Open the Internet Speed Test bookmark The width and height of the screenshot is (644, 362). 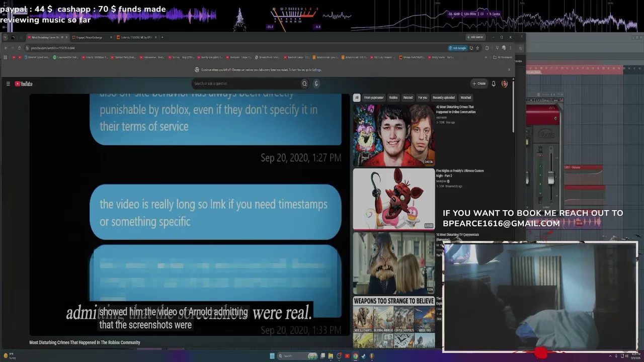37,57
